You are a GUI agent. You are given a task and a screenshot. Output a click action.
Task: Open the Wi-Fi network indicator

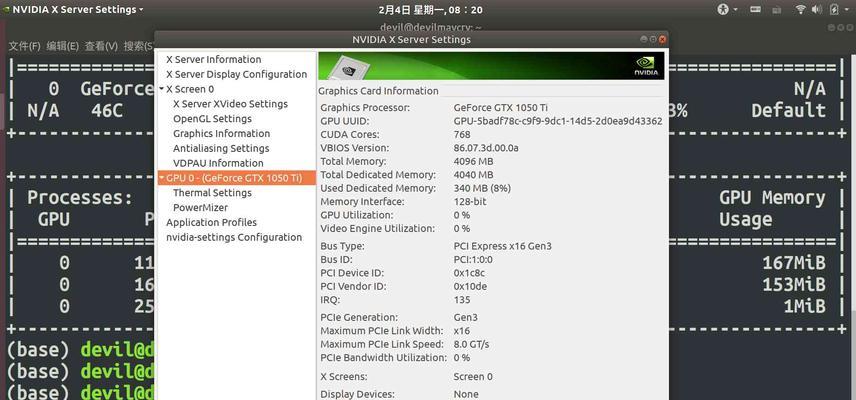tap(800, 9)
